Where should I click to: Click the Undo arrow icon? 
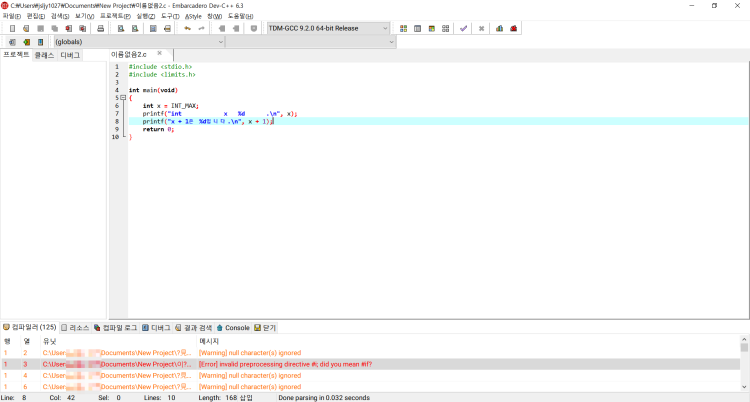coord(187,28)
